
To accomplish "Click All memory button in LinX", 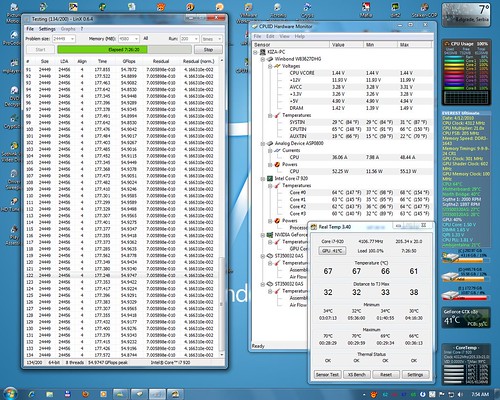I will (146, 39).
